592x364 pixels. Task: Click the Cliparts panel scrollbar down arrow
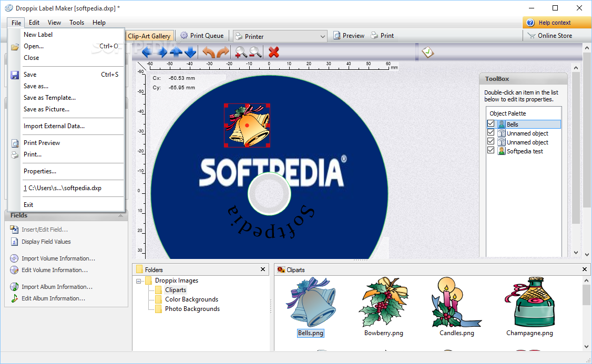tap(586, 347)
